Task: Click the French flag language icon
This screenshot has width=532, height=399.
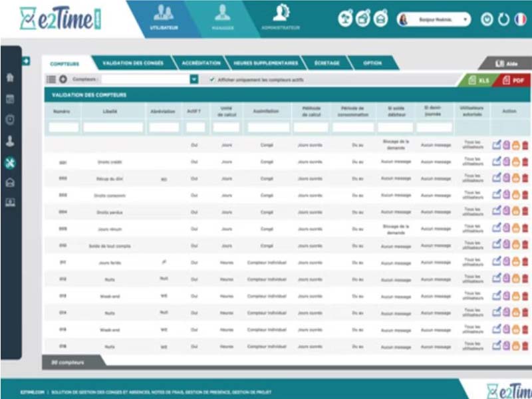Action: (x=520, y=19)
